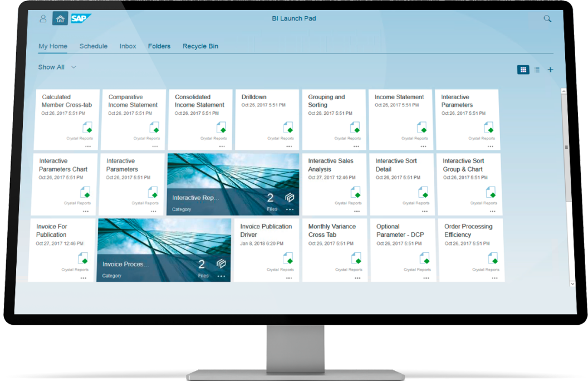Go to the Home button
588x381 pixels.
point(60,19)
